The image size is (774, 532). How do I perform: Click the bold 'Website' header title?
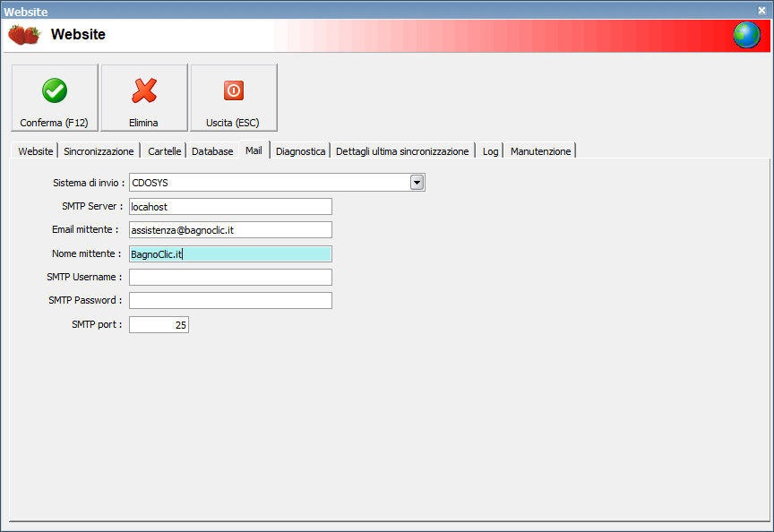tap(78, 34)
